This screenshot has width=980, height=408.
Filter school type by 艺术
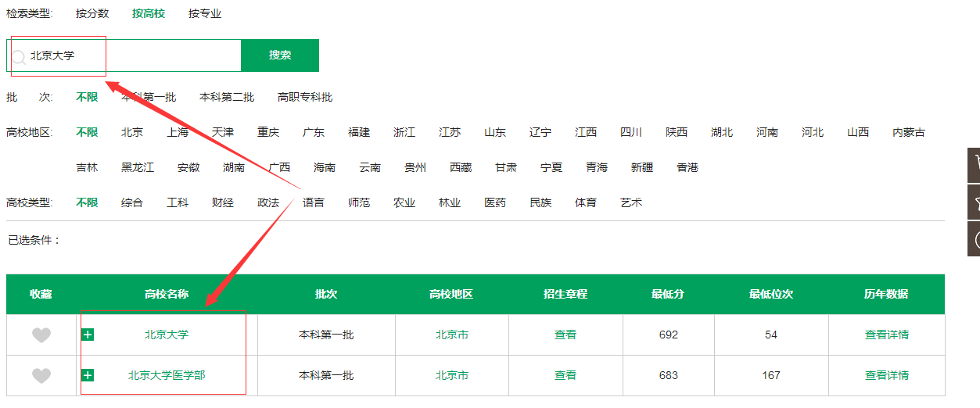click(631, 202)
